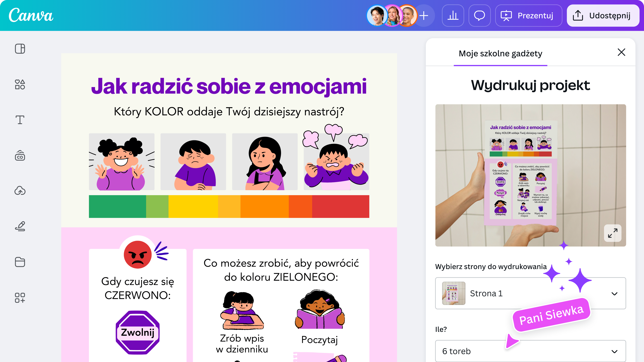Open analytics chart icon in header
The height and width of the screenshot is (362, 644).
point(453,16)
